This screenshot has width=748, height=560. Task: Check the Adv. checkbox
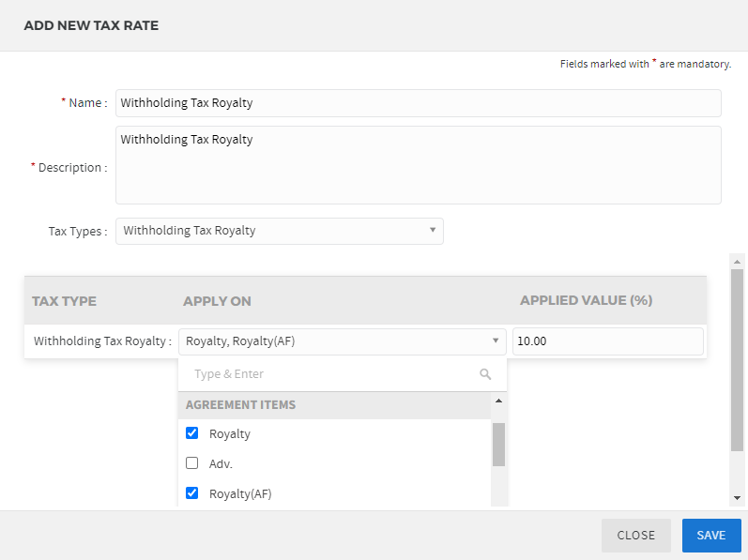(x=192, y=463)
